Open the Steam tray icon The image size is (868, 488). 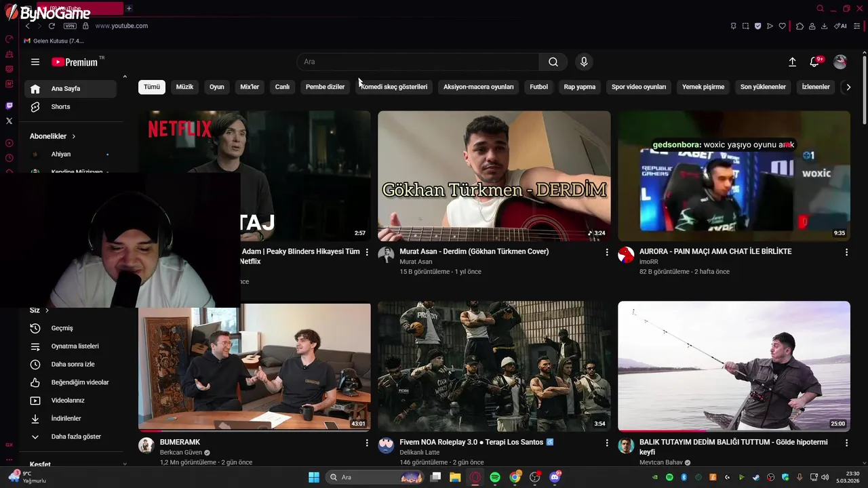pos(755,478)
